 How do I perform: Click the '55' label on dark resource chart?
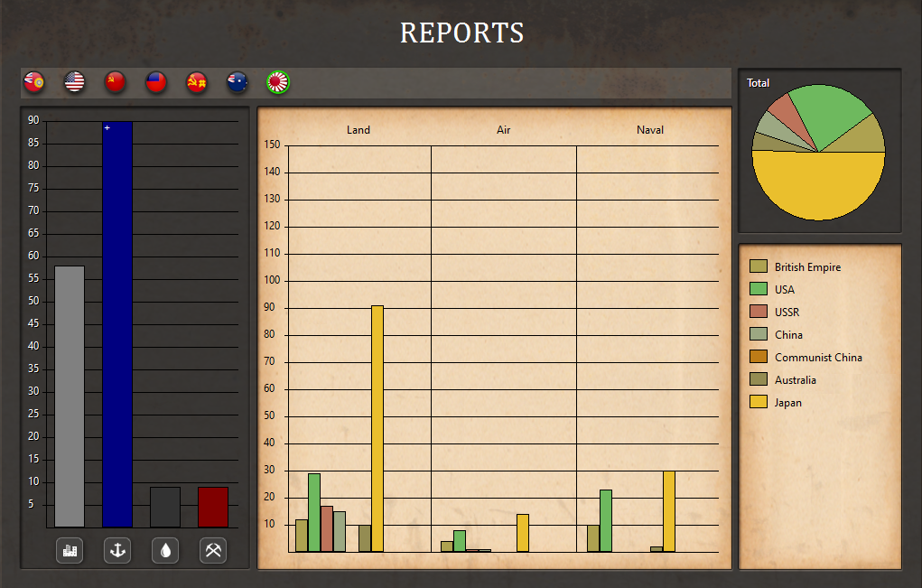(33, 278)
